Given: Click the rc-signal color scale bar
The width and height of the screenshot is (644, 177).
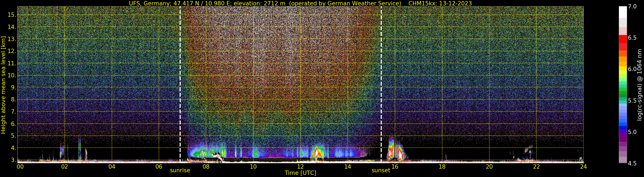Looking at the screenshot, I should (x=623, y=85).
